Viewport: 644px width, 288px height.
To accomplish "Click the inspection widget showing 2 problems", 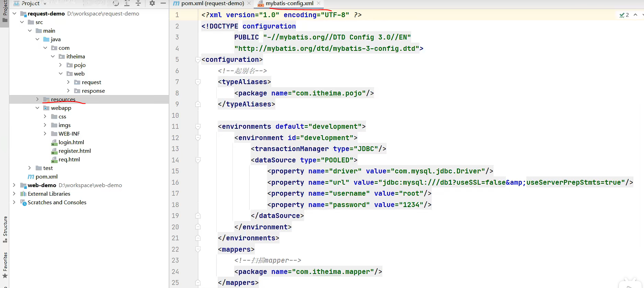I will coord(624,15).
